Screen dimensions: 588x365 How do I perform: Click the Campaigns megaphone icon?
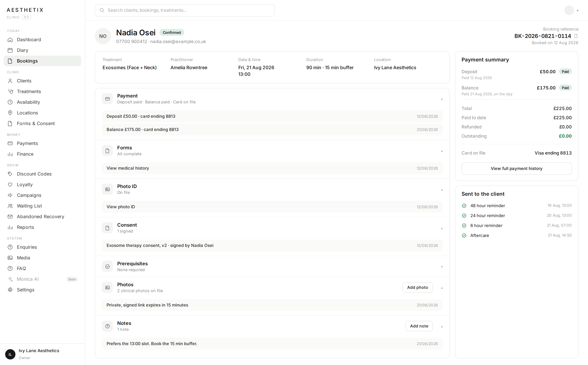tap(10, 195)
